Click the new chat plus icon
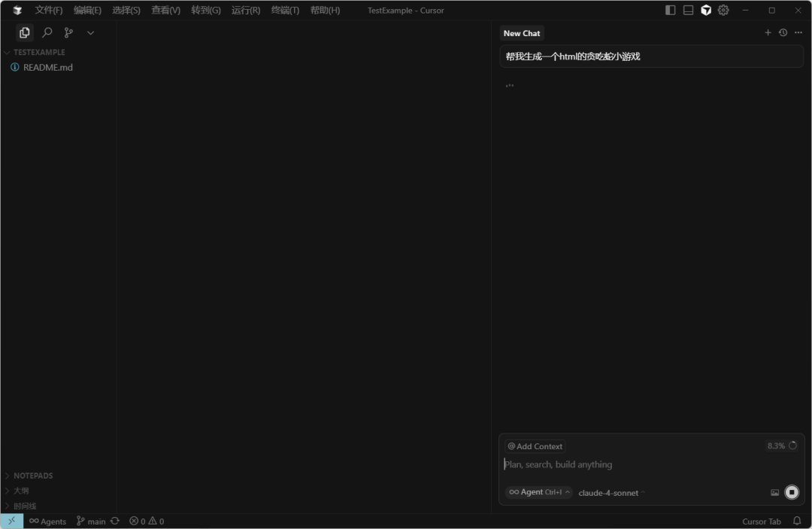Viewport: 812px width, 529px height. pos(768,33)
